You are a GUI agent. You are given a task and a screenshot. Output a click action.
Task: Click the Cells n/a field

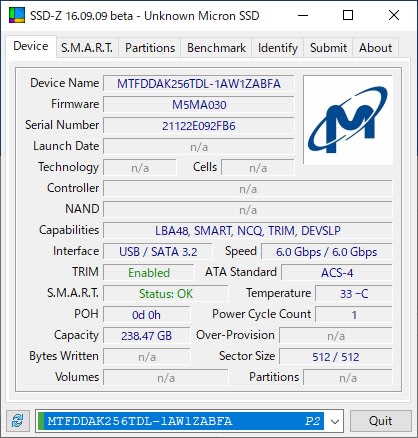258,168
